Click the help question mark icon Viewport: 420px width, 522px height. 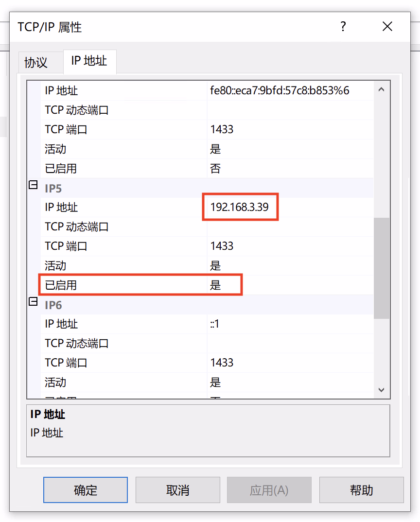343,27
